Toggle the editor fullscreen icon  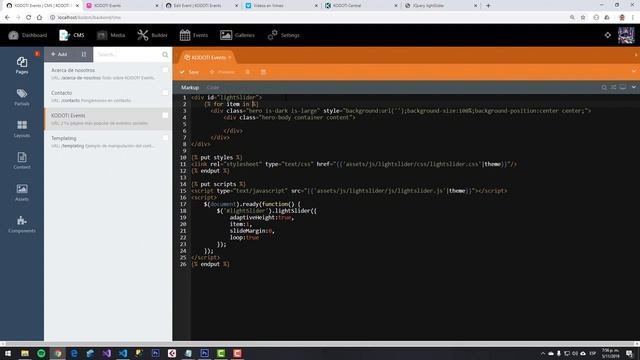[x=623, y=87]
